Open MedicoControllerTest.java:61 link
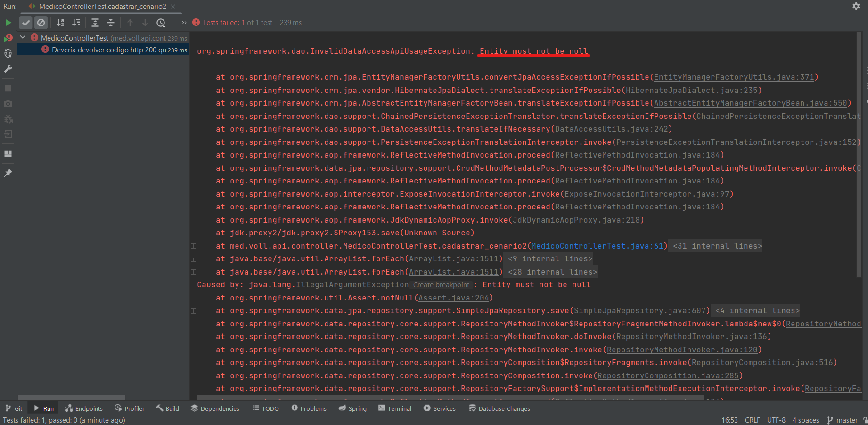 click(597, 246)
